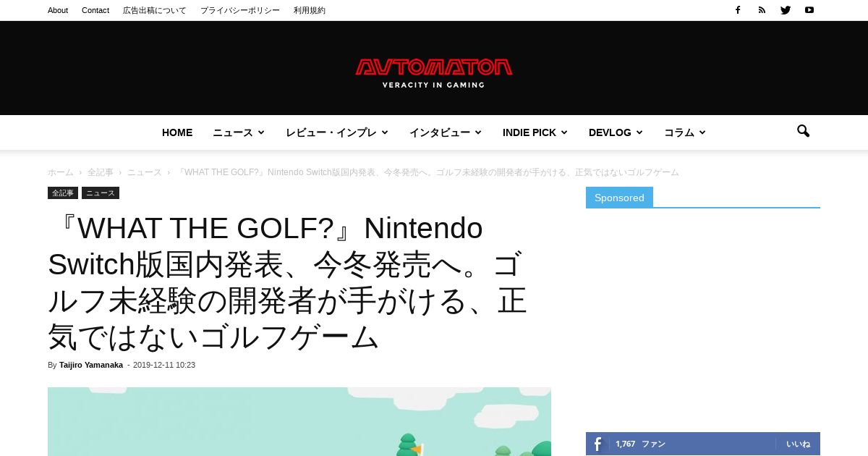Click the article featured image
Screen dimensions: 868x456
(299, 421)
